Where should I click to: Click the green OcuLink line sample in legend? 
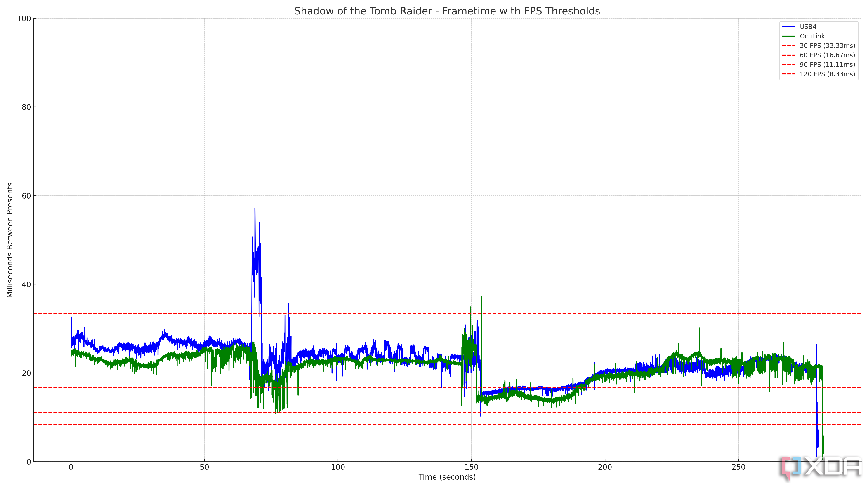(788, 36)
